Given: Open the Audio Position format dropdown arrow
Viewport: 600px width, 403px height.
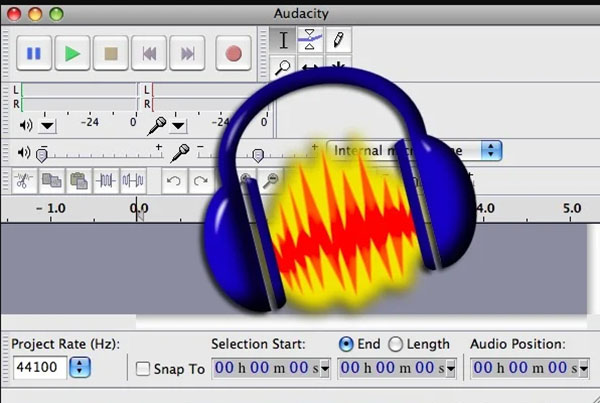Looking at the screenshot, I should [x=584, y=369].
